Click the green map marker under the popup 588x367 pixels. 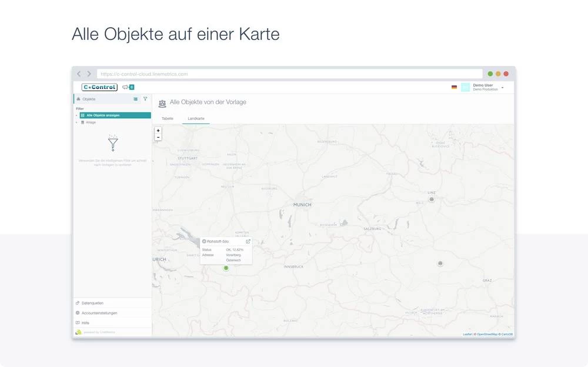coord(226,268)
